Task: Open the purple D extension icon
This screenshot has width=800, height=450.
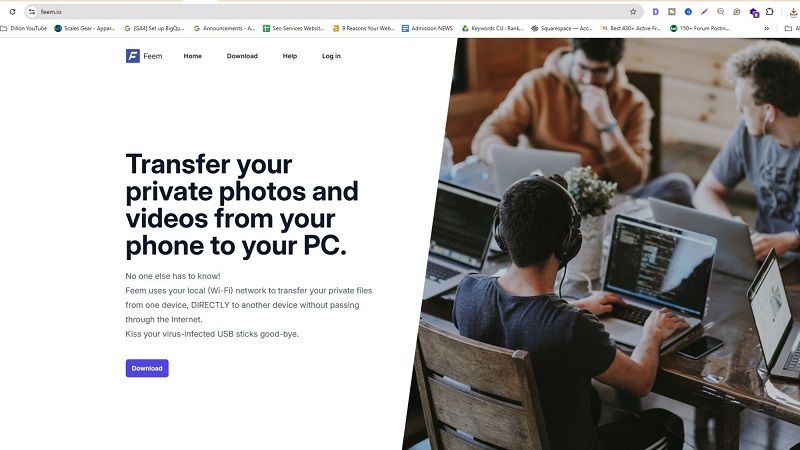Action: click(656, 12)
